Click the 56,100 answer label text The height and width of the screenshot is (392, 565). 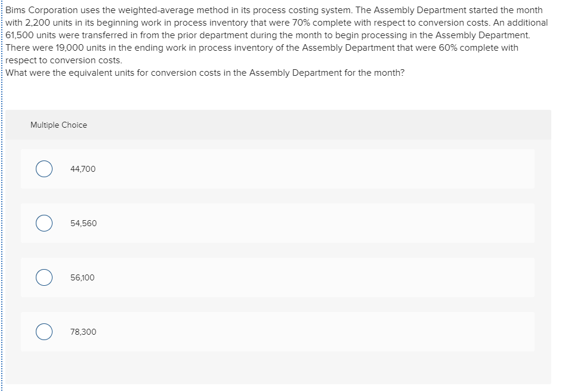pyautogui.click(x=82, y=277)
